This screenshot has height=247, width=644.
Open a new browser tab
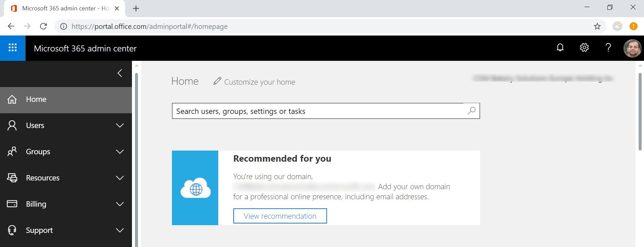point(136,8)
